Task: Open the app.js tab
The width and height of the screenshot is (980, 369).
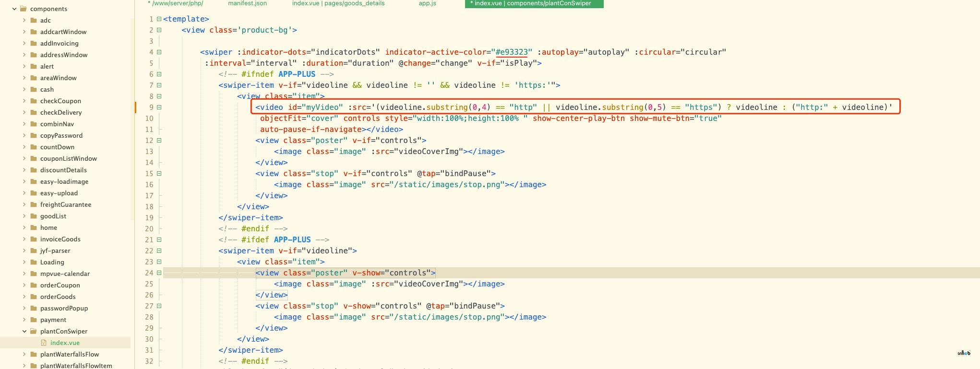Action: 427,3
